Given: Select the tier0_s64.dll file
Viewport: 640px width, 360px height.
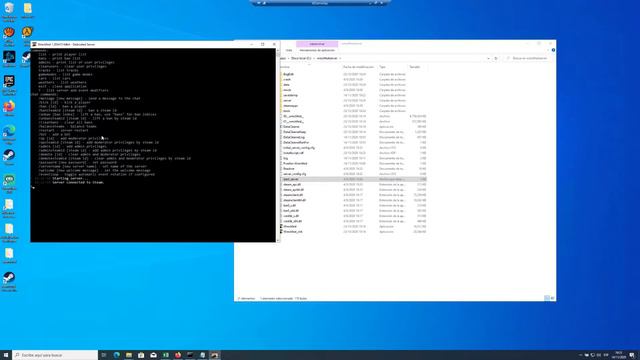Looking at the screenshot, I should point(291,211).
